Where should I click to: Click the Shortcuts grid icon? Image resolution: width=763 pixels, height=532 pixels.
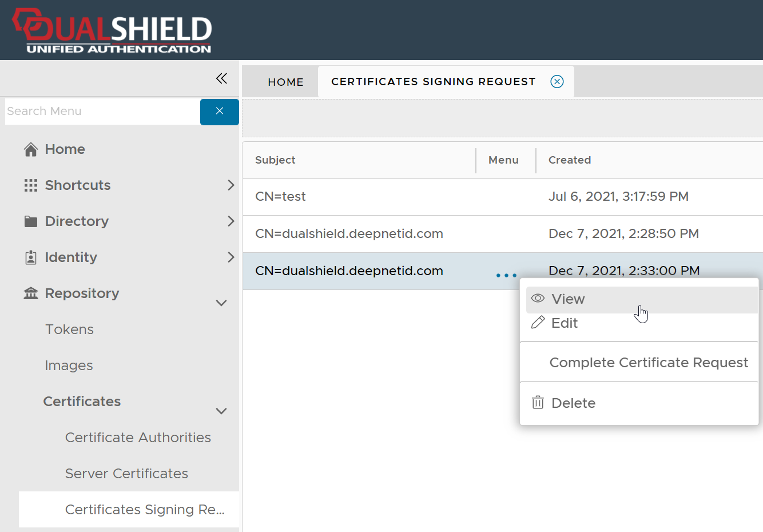[x=31, y=185]
